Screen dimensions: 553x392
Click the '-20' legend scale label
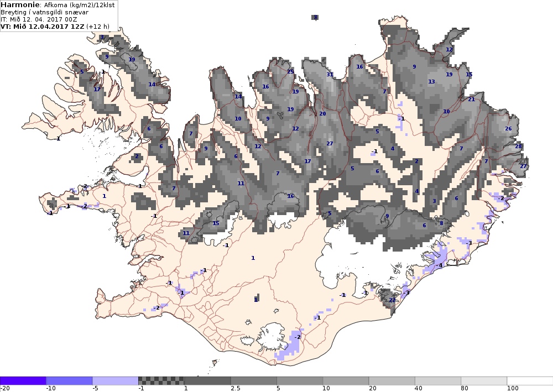click(4, 389)
